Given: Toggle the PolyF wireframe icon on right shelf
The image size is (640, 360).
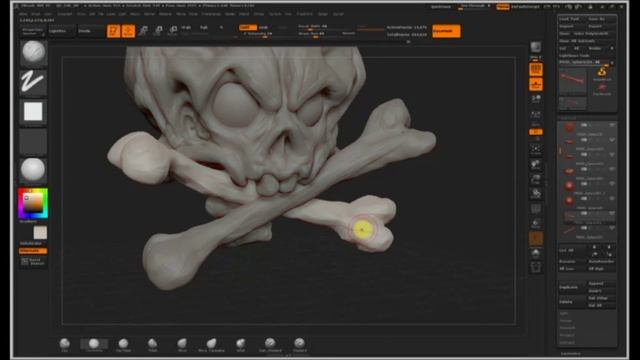Looking at the screenshot, I should [x=536, y=209].
